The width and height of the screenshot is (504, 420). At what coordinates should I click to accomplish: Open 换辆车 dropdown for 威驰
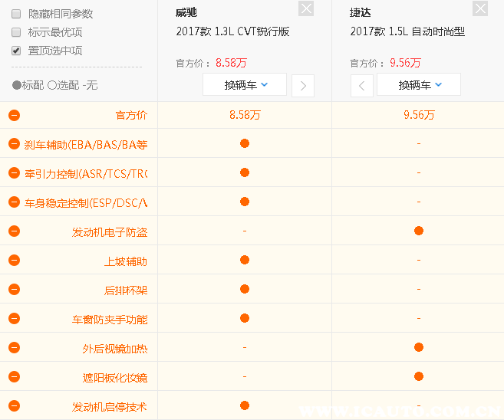[245, 85]
